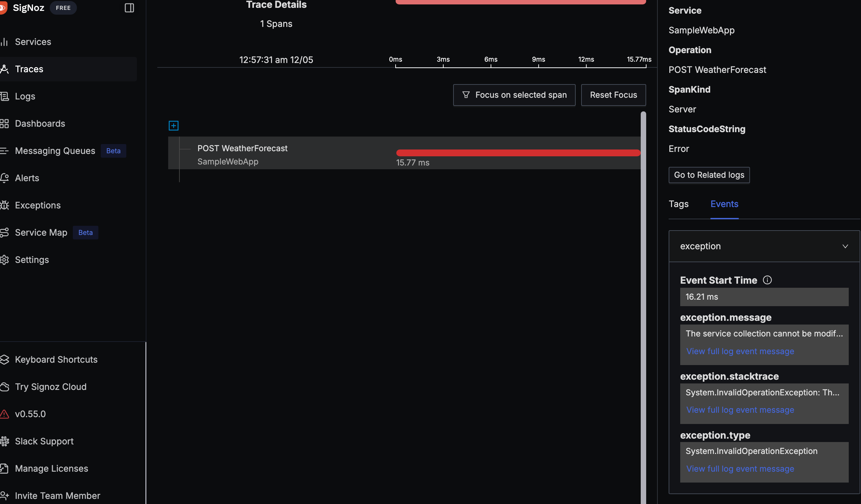View full exception.message log event
The height and width of the screenshot is (504, 861).
pos(740,351)
